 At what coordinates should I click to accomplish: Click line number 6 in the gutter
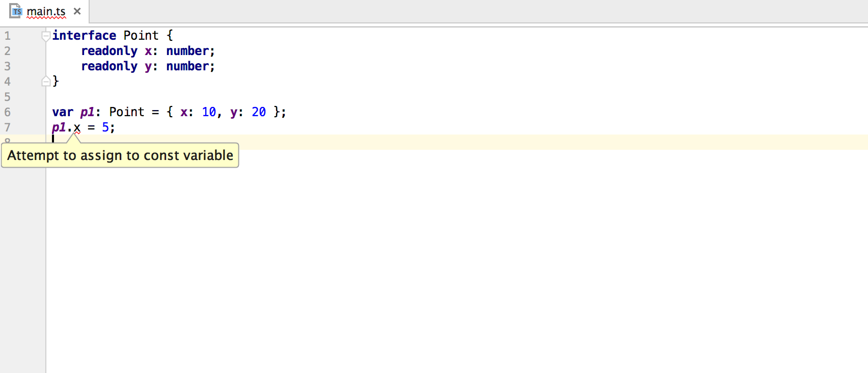pyautogui.click(x=8, y=112)
